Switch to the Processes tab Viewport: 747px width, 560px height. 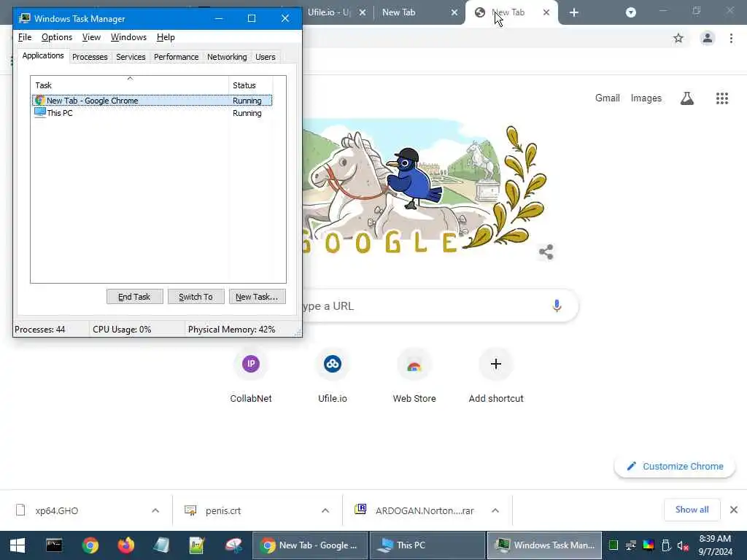(90, 57)
